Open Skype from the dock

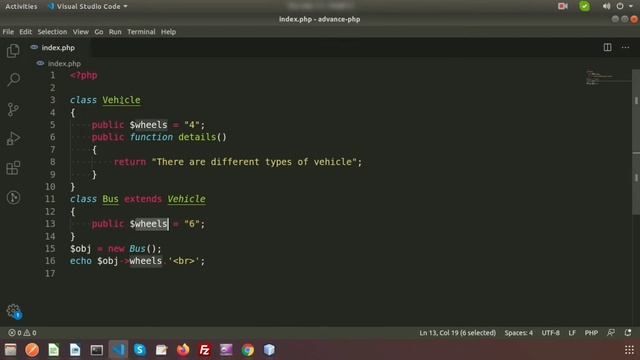pos(140,350)
